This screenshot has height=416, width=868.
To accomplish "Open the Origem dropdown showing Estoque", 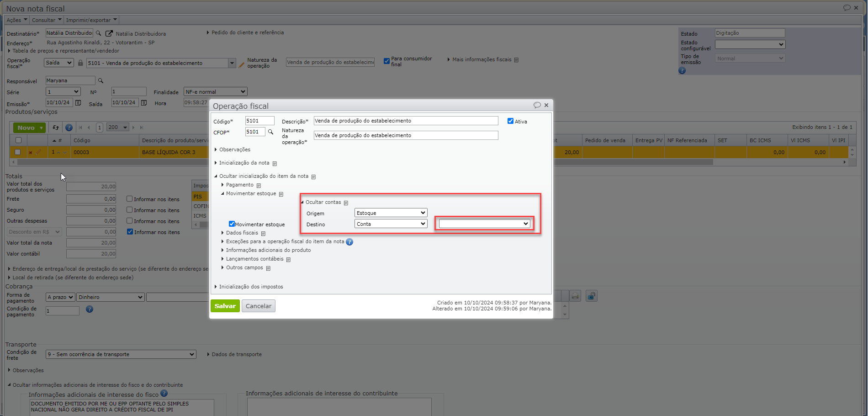I will tap(391, 213).
